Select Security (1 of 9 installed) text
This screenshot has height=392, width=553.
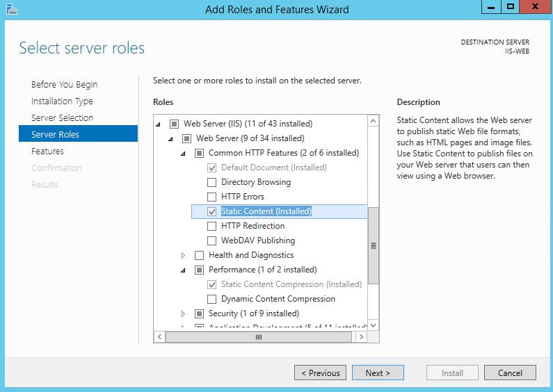coord(254,313)
